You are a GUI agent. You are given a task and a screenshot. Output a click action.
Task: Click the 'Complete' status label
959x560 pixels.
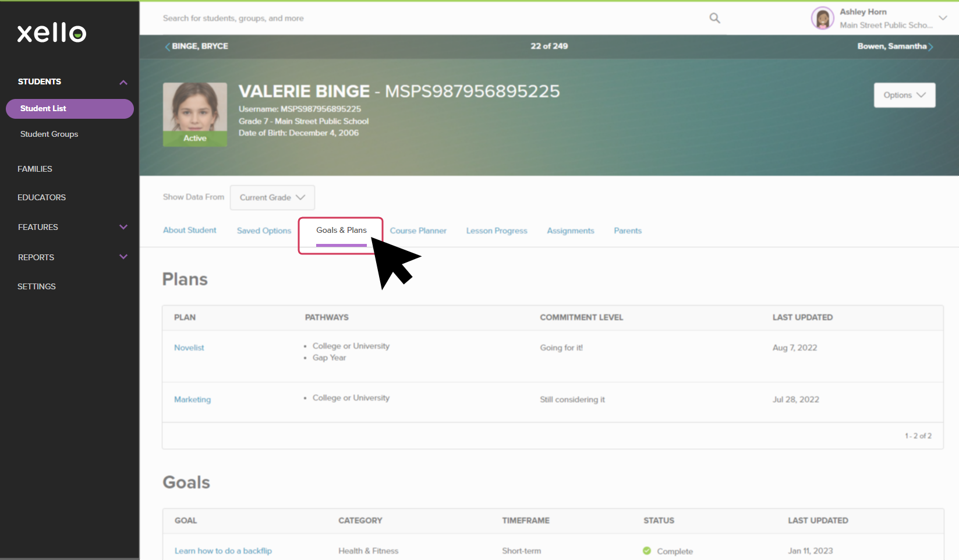(675, 551)
